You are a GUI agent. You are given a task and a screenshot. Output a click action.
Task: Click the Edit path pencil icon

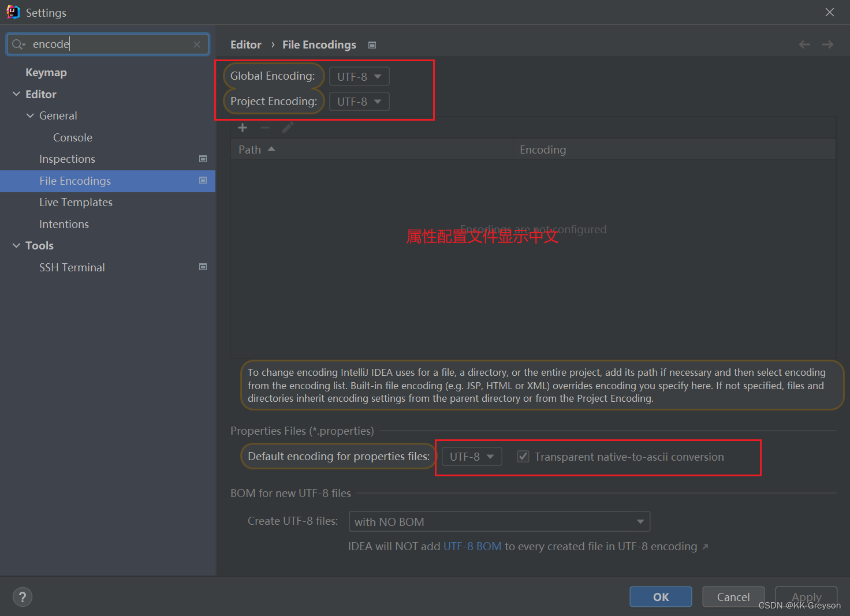tap(288, 128)
